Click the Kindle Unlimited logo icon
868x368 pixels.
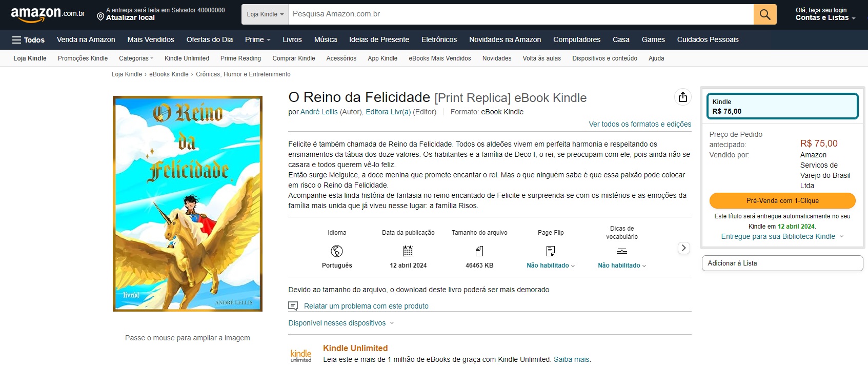301,355
